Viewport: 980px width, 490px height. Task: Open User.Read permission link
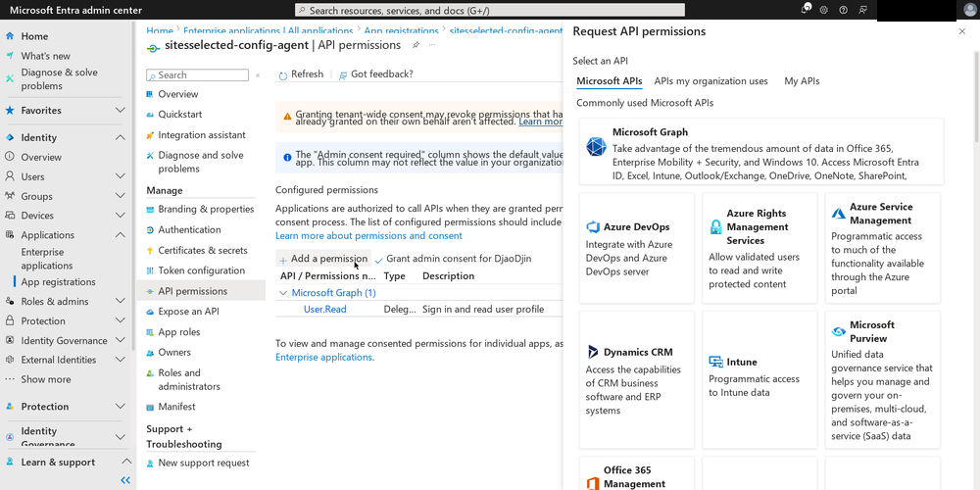325,310
